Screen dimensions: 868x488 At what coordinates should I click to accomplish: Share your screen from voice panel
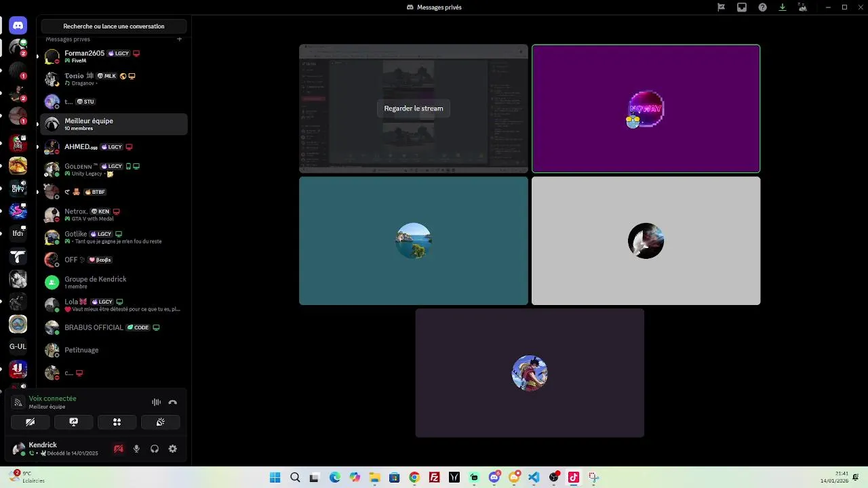(74, 422)
